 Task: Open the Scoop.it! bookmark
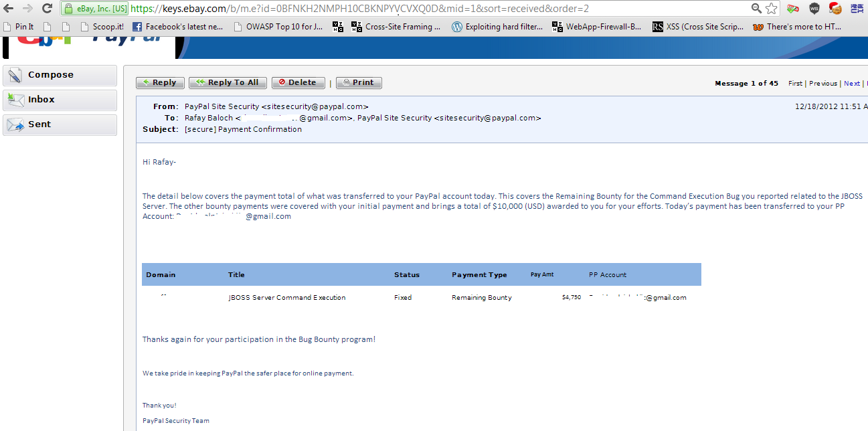click(x=102, y=27)
